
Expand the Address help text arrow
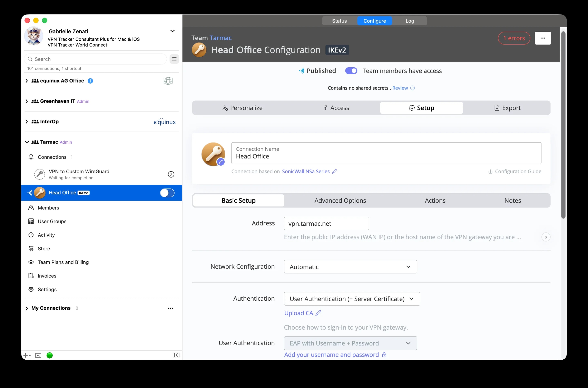(x=546, y=237)
